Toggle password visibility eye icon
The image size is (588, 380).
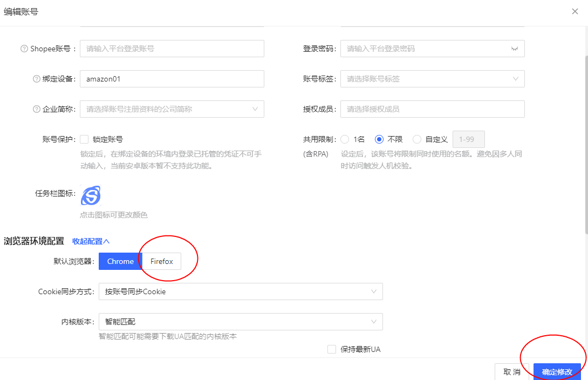pyautogui.click(x=514, y=49)
